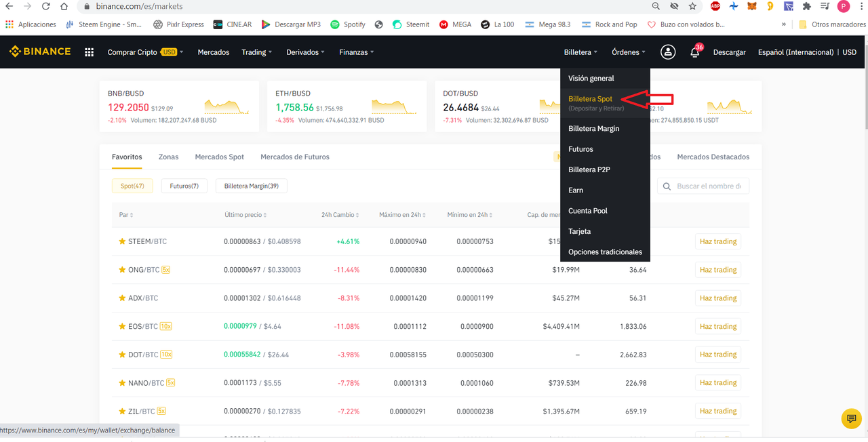Open the browser extensions puzzle icon
Image resolution: width=868 pixels, height=442 pixels.
tap(806, 6)
